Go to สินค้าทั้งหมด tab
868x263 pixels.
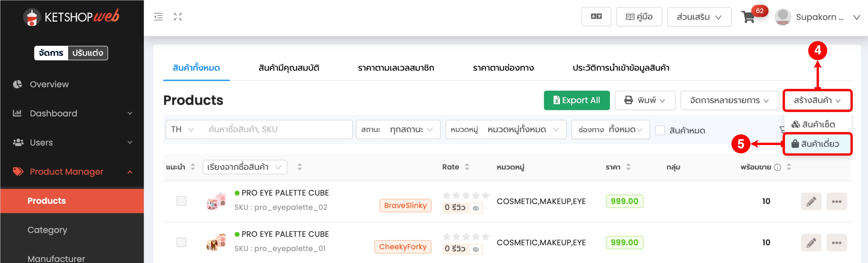tap(196, 68)
